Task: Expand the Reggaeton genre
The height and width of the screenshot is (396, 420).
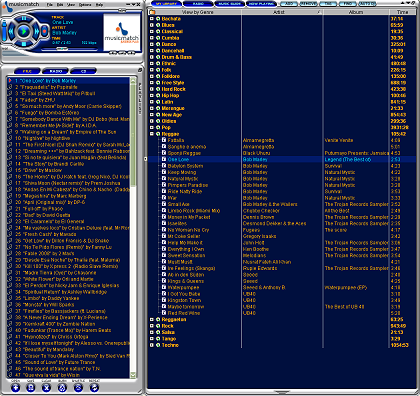Action: 152,319
